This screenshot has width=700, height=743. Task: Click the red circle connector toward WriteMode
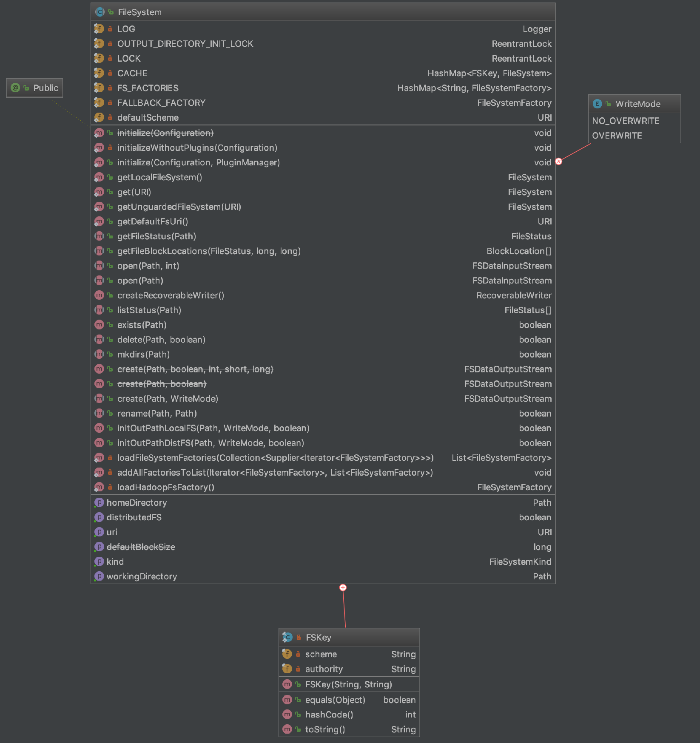(x=559, y=162)
